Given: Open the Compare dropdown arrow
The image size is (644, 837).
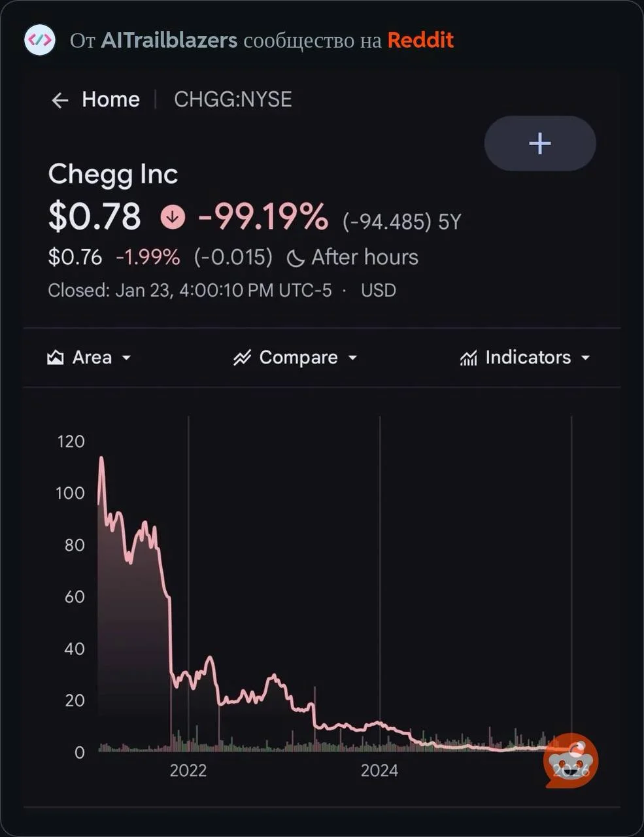Looking at the screenshot, I should pyautogui.click(x=353, y=358).
